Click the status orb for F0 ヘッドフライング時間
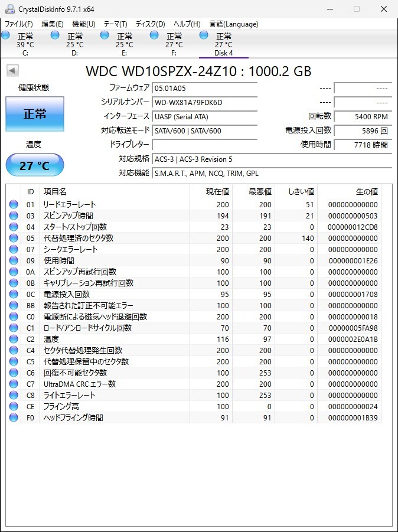 pyautogui.click(x=14, y=417)
